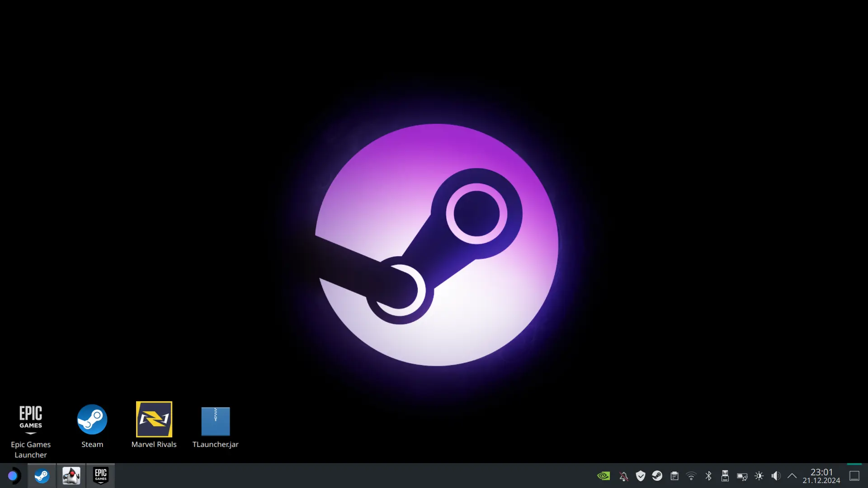Image resolution: width=868 pixels, height=488 pixels.
Task: Open the Wi-Fi networks tray icon
Action: (691, 476)
